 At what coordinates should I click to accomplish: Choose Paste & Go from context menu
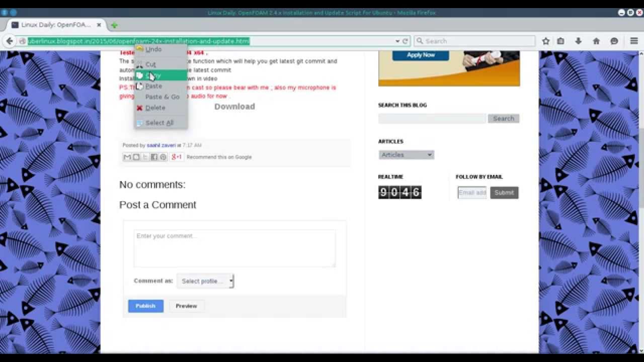click(160, 97)
